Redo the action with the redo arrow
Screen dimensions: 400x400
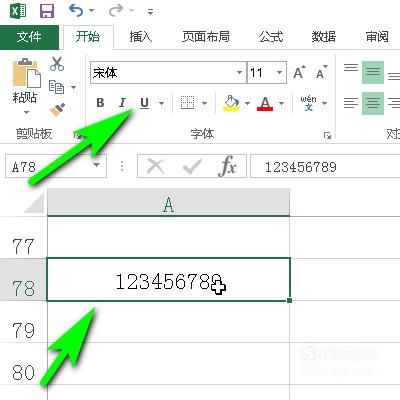[116, 11]
